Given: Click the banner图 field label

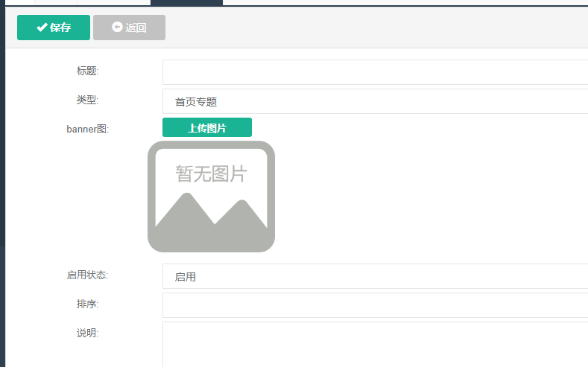Looking at the screenshot, I should click(x=88, y=130).
